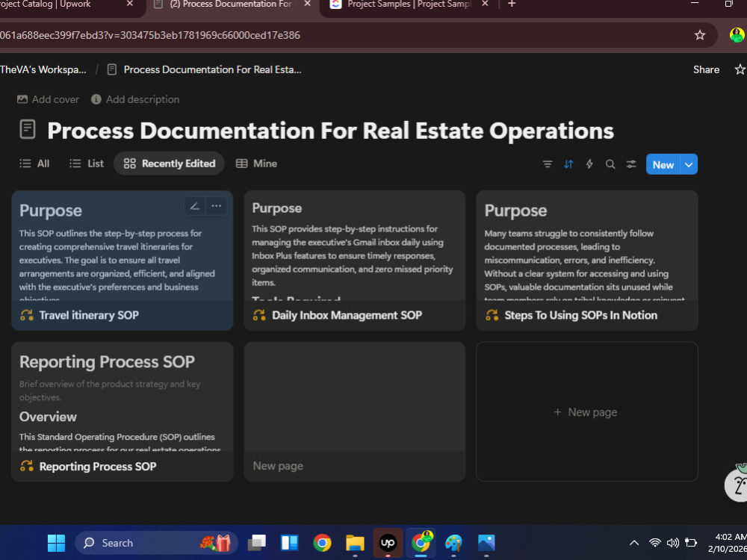
Task: Bookmark this page with browser star icon
Action: point(699,35)
